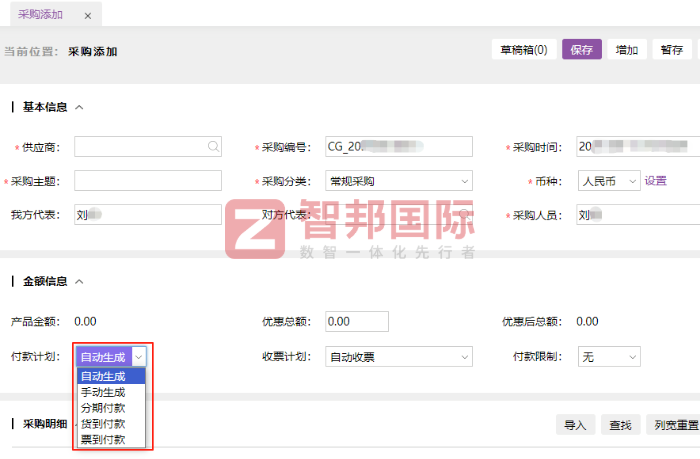Select 分期付款 option in dropdown list
This screenshot has width=700, height=459.
pyautogui.click(x=103, y=408)
